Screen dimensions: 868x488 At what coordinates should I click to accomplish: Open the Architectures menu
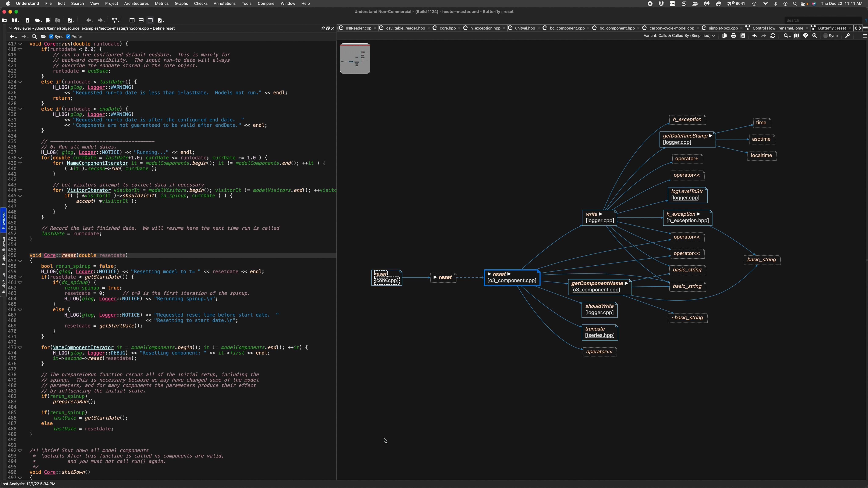[x=136, y=3]
